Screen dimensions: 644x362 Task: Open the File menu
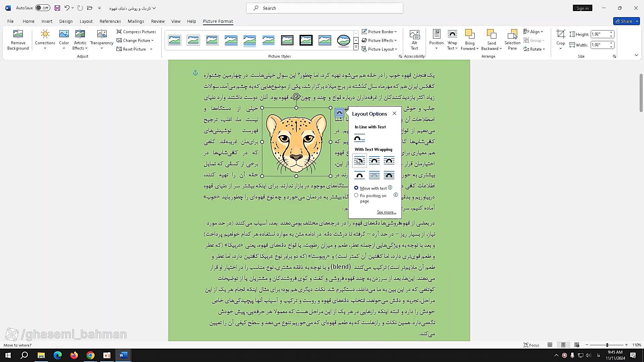10,21
